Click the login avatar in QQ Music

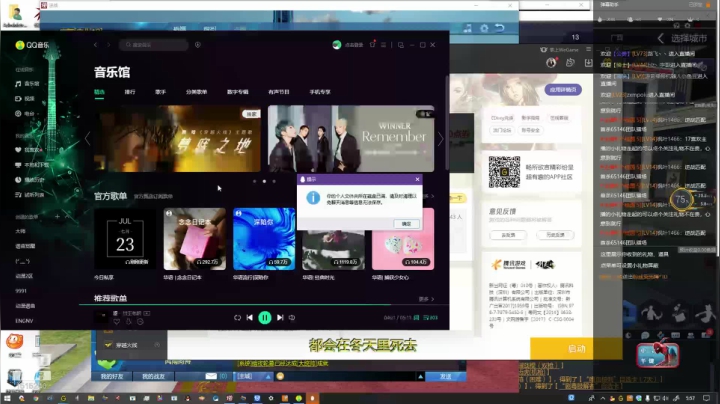click(x=337, y=45)
